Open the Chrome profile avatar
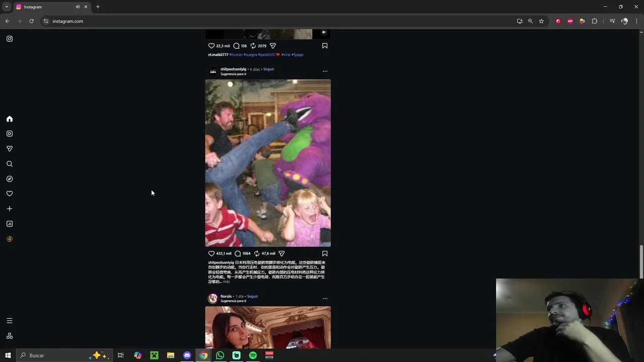 click(x=624, y=21)
